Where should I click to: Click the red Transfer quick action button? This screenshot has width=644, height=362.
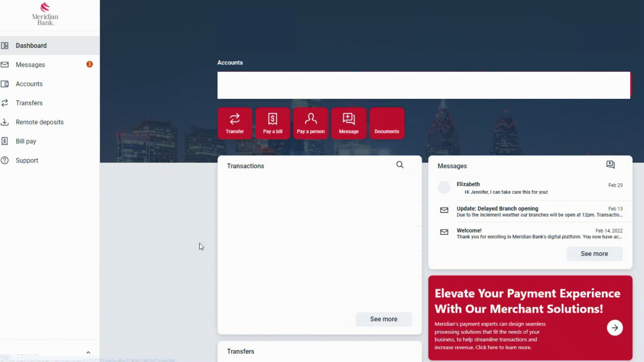235,123
